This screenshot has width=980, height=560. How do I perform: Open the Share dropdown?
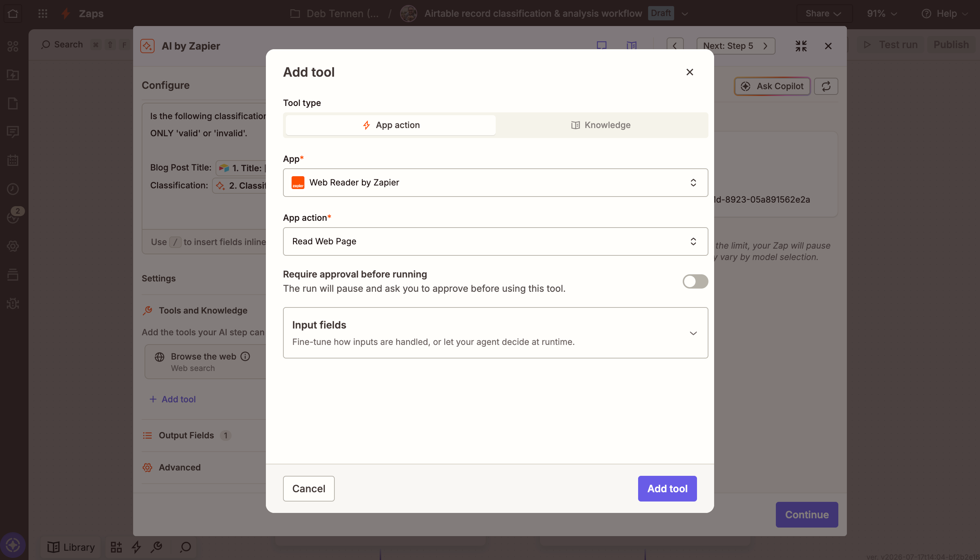[x=824, y=14]
